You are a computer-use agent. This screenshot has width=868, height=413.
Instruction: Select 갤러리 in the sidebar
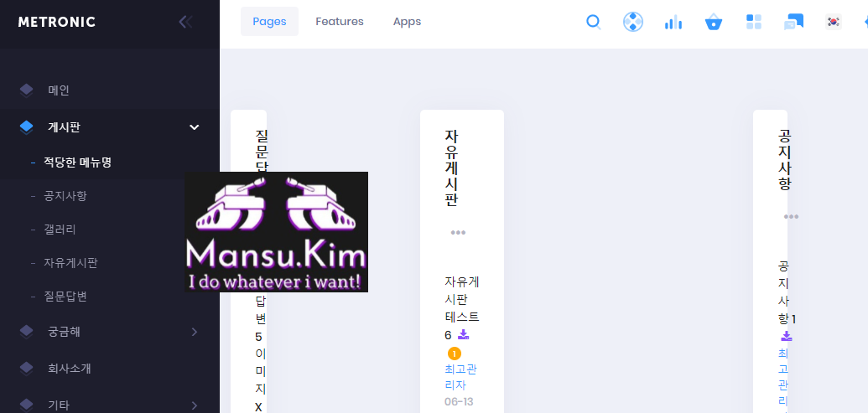[60, 230]
